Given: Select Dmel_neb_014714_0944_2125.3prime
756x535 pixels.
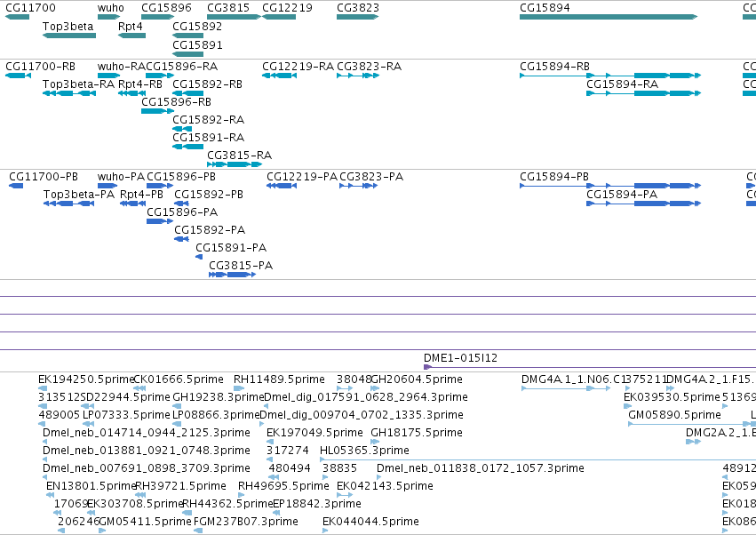Looking at the screenshot, I should pyautogui.click(x=147, y=433).
